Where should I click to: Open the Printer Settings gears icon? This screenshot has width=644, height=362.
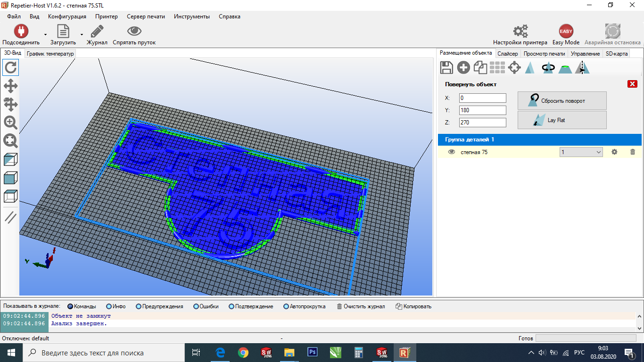point(520,32)
